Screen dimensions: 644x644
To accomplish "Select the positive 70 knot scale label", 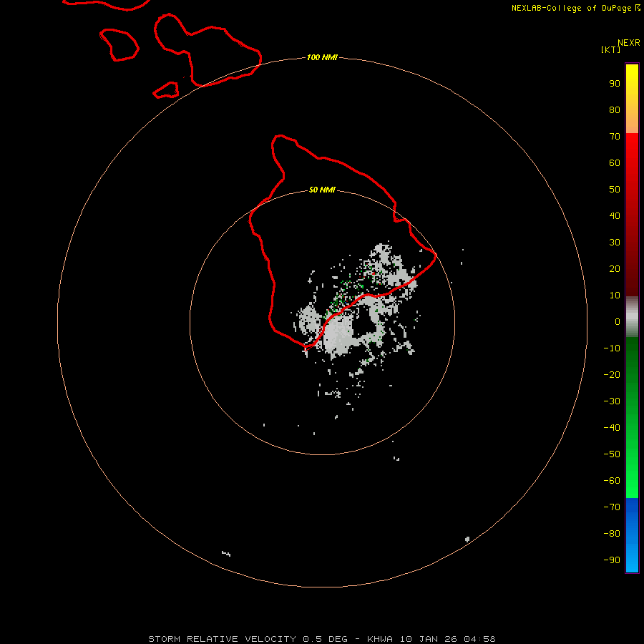I will [x=615, y=137].
